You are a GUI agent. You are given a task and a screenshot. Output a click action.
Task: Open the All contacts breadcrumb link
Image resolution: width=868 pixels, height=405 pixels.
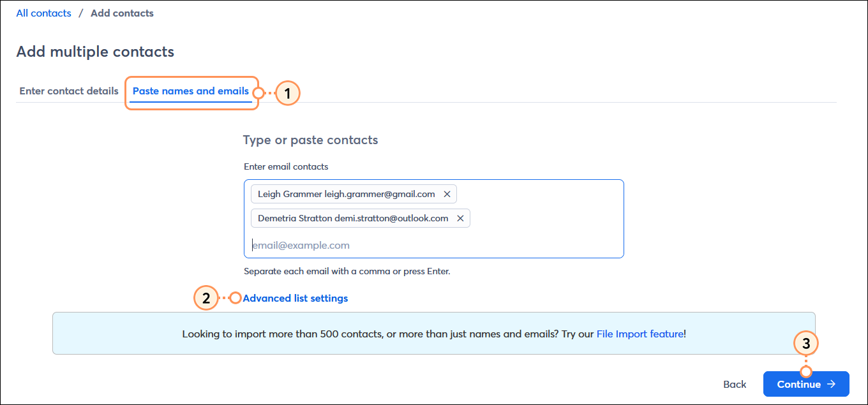point(43,13)
